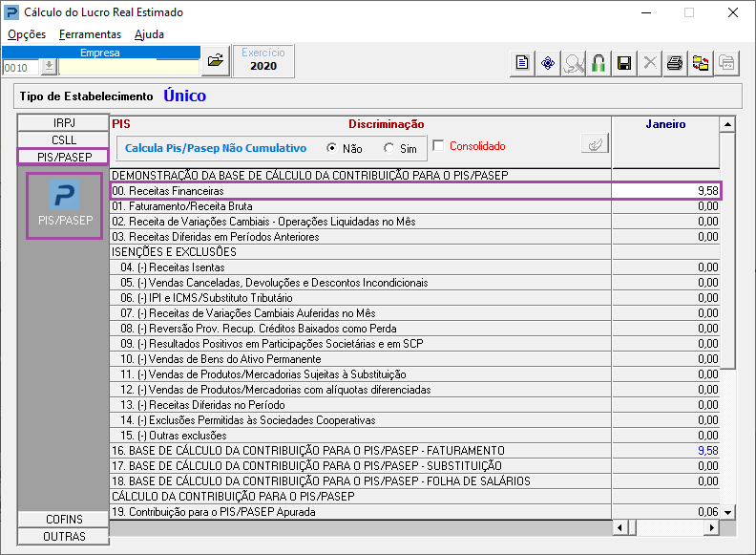The width and height of the screenshot is (756, 555).
Task: Click the vertical scrollbar down arrow
Action: (727, 512)
